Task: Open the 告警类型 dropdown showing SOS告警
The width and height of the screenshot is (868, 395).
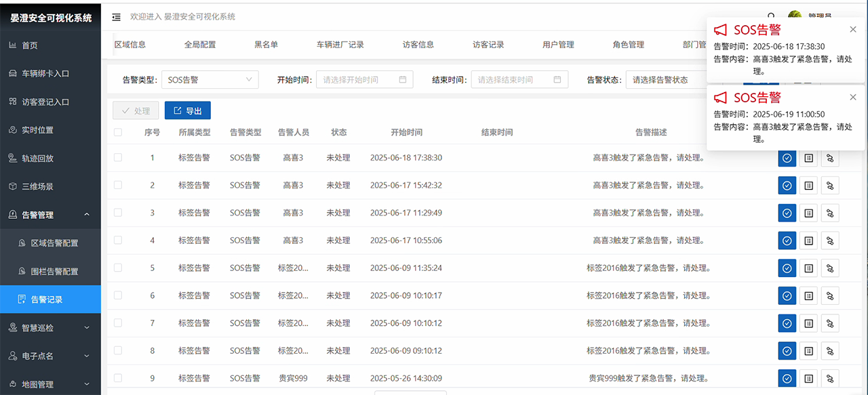Action: click(210, 80)
